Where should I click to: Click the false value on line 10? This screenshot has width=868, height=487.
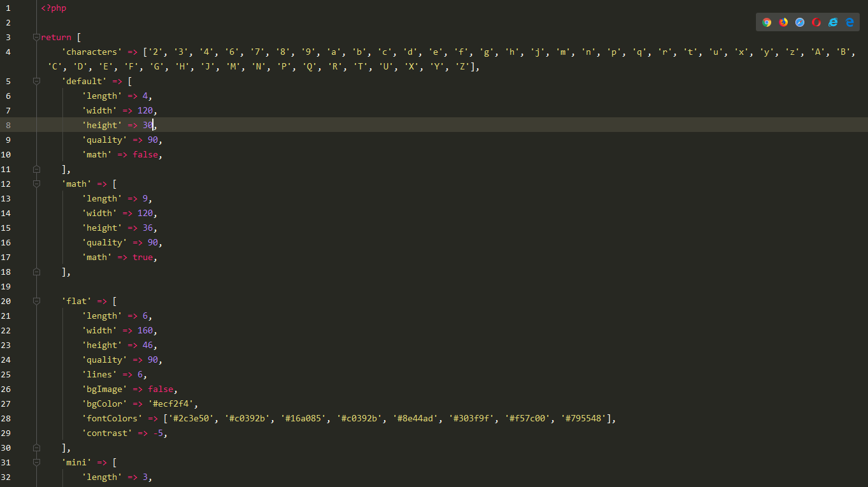click(x=145, y=154)
